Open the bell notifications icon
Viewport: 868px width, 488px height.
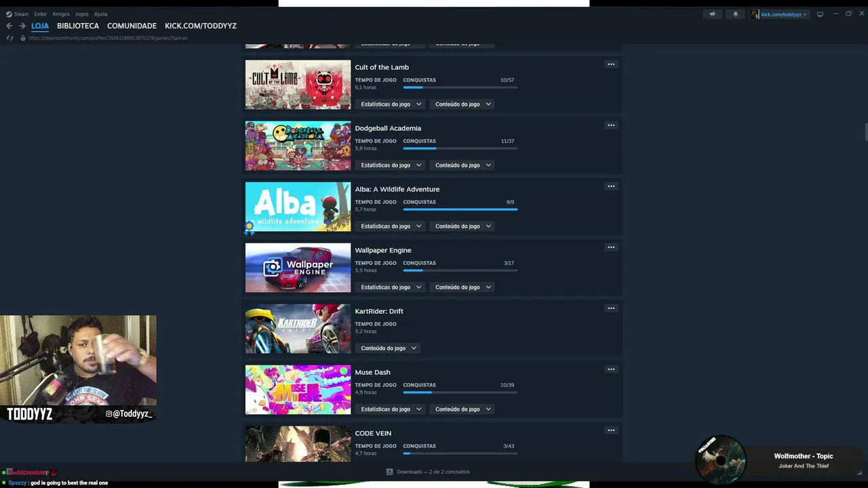[735, 14]
